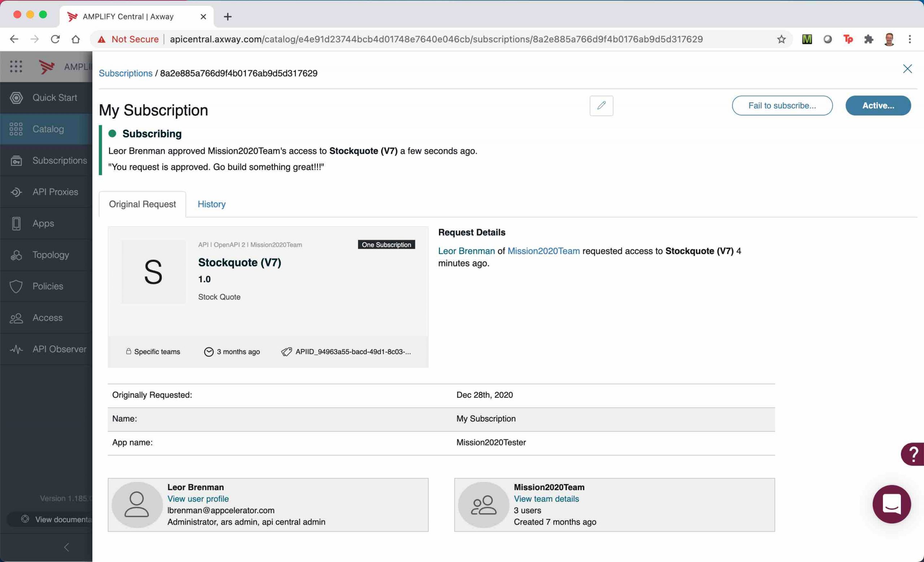The height and width of the screenshot is (562, 924).
Task: Bookmark this page with the star icon
Action: coord(781,39)
